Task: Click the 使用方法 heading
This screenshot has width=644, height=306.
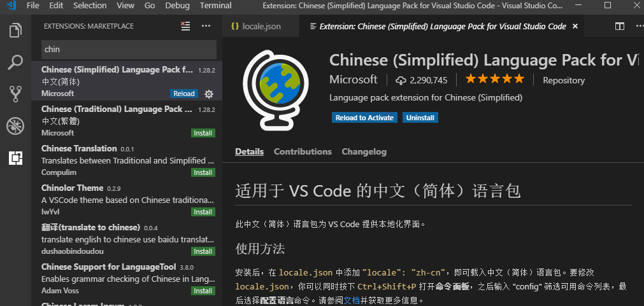Action: [260, 249]
